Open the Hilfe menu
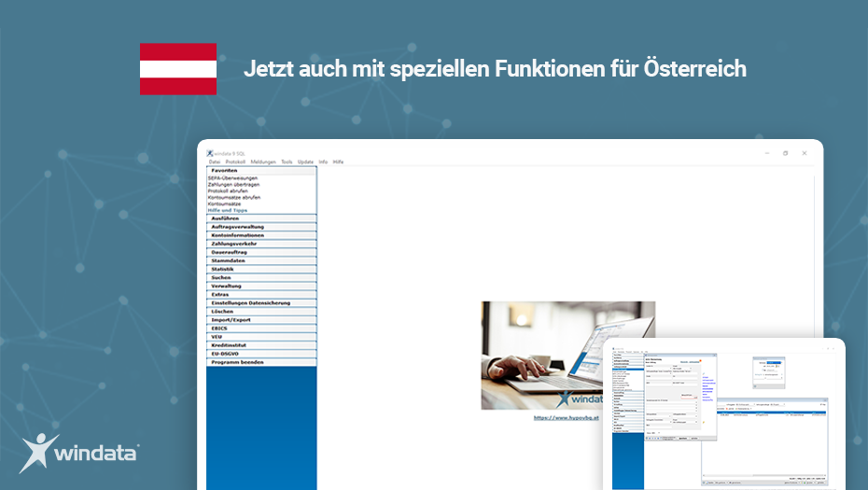Viewport: 868px width, 490px height. [338, 161]
